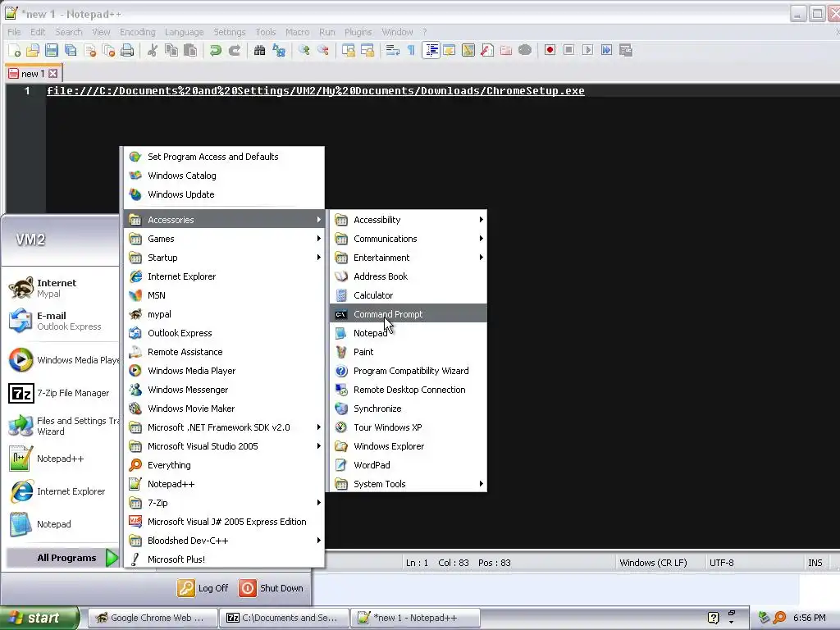Click the Save toolbar icon
The height and width of the screenshot is (630, 840).
[52, 50]
